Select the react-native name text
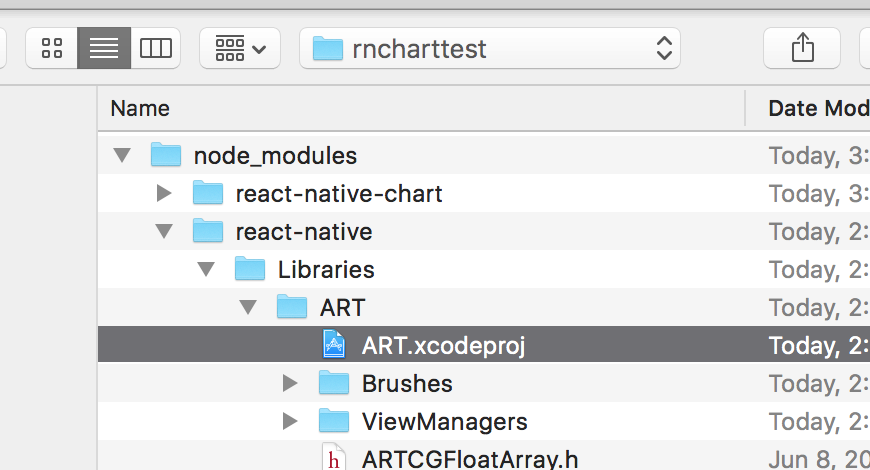870x470 pixels. pyautogui.click(x=304, y=232)
